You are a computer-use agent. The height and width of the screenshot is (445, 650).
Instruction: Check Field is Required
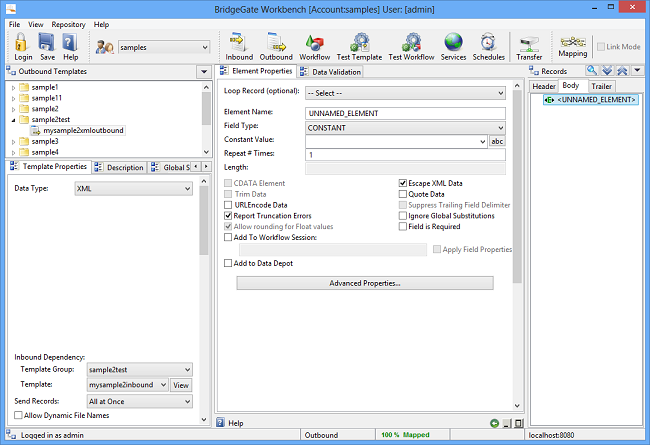tap(402, 226)
